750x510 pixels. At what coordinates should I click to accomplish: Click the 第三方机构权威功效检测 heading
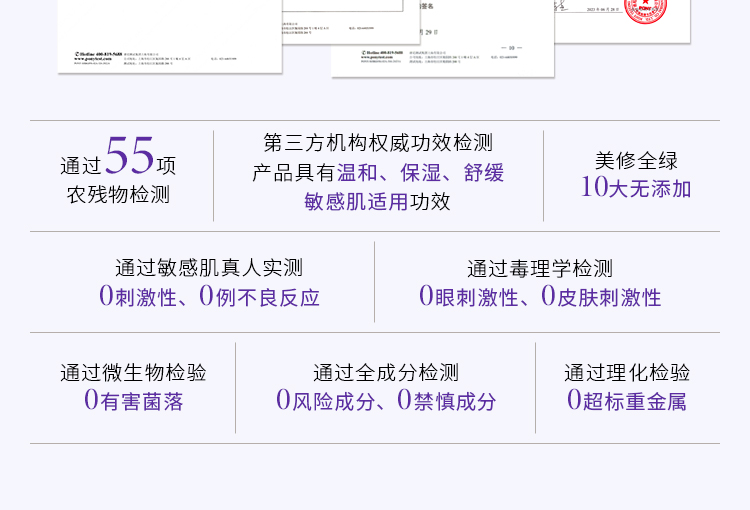click(378, 143)
